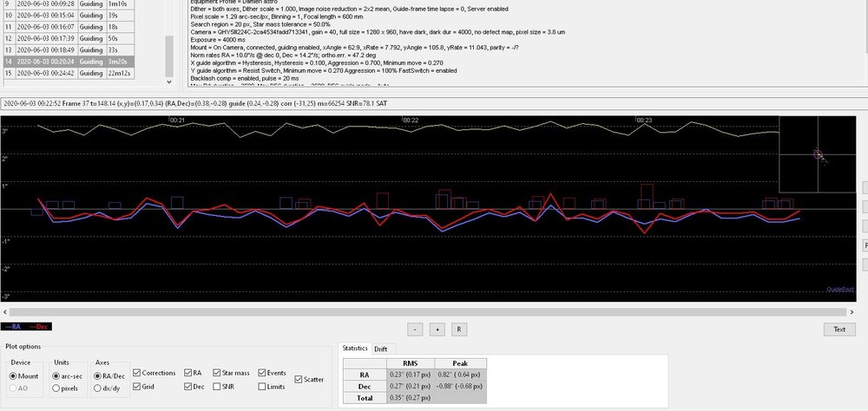Click the 'Pixel scale = 1.29' log line
The image size is (868, 411).
click(276, 16)
